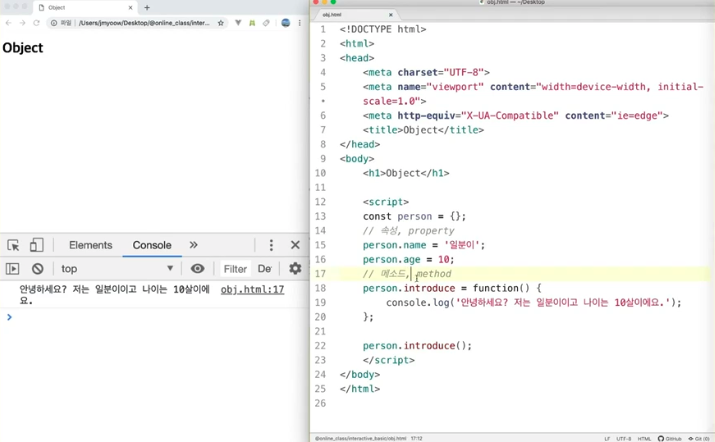715x442 pixels.
Task: Close the Object browser tab
Action: 130,8
